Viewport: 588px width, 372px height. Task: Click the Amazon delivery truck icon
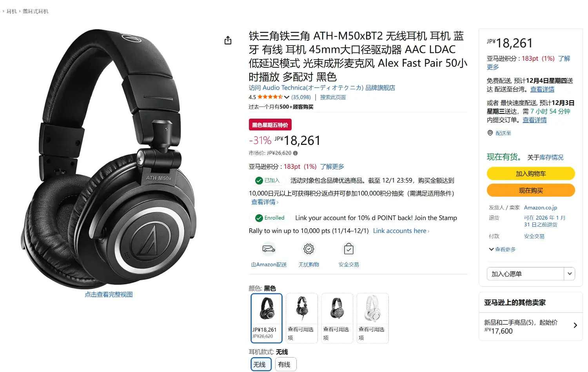coord(269,249)
